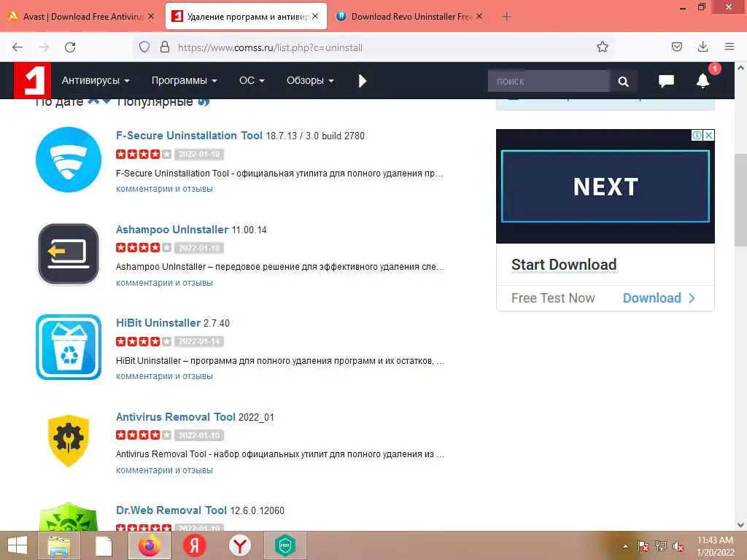This screenshot has width=747, height=560.
Task: Go back with the browser back arrow
Action: pyautogui.click(x=18, y=47)
